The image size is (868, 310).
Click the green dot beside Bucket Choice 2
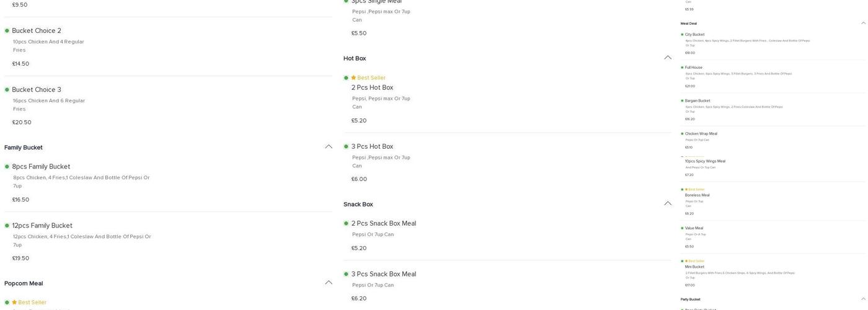tap(7, 31)
